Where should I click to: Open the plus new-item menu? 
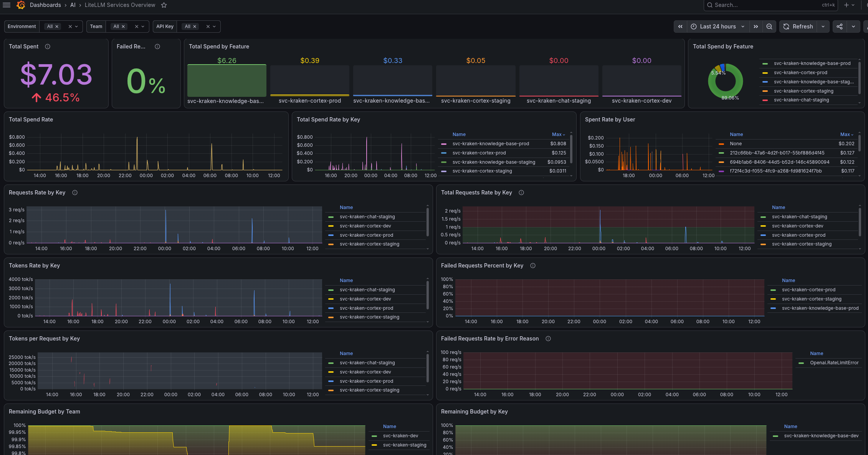(x=847, y=5)
